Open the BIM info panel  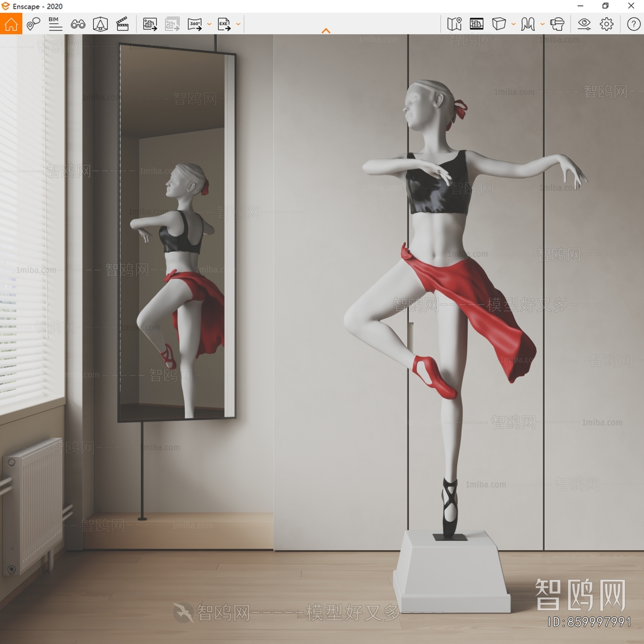[x=55, y=24]
